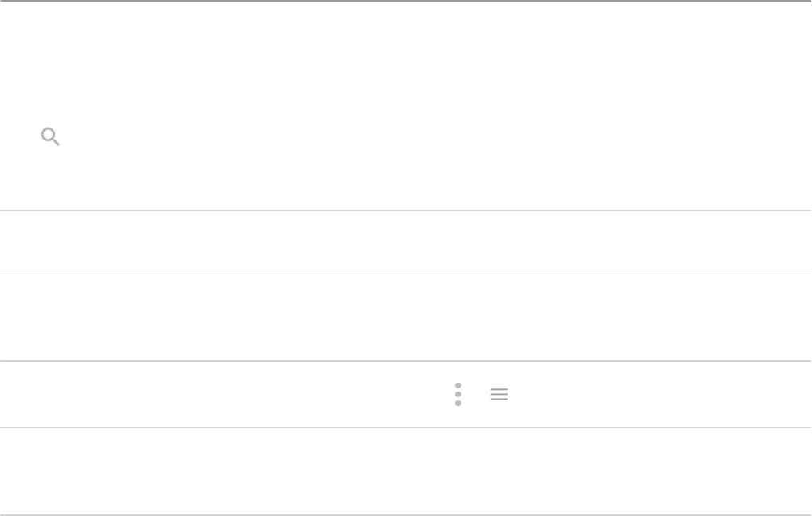Tap the vertical ellipsis more-options icon
The height and width of the screenshot is (516, 812).
458,394
